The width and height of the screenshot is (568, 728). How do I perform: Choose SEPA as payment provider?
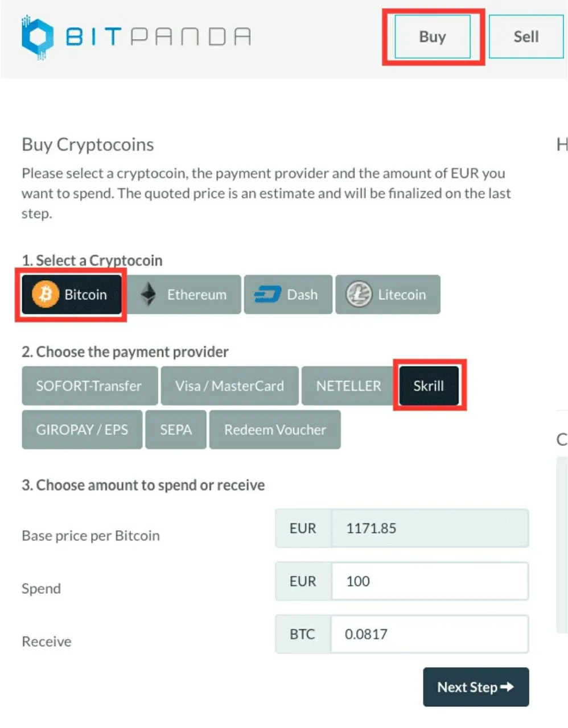pos(176,430)
